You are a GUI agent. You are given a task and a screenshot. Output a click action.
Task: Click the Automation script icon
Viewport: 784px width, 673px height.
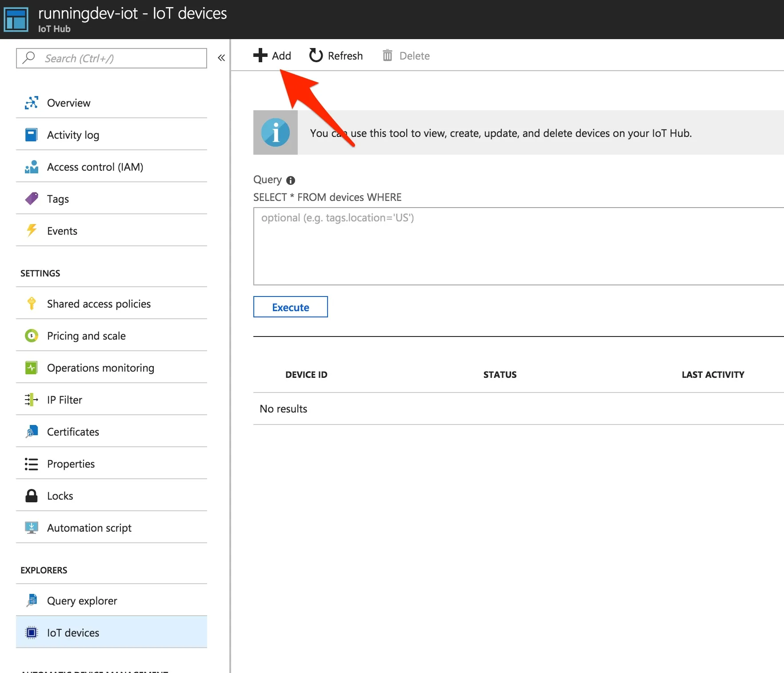(x=32, y=528)
